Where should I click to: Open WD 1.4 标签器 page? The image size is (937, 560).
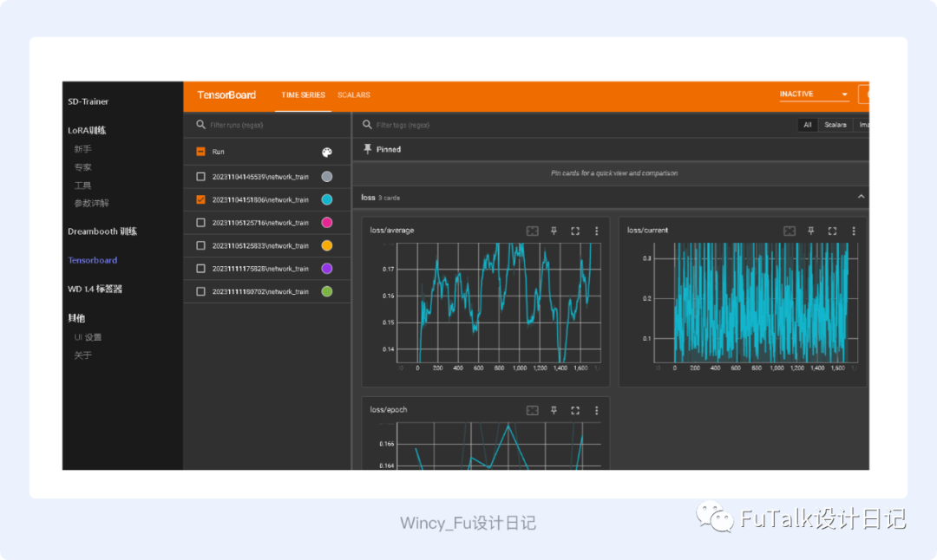[95, 289]
